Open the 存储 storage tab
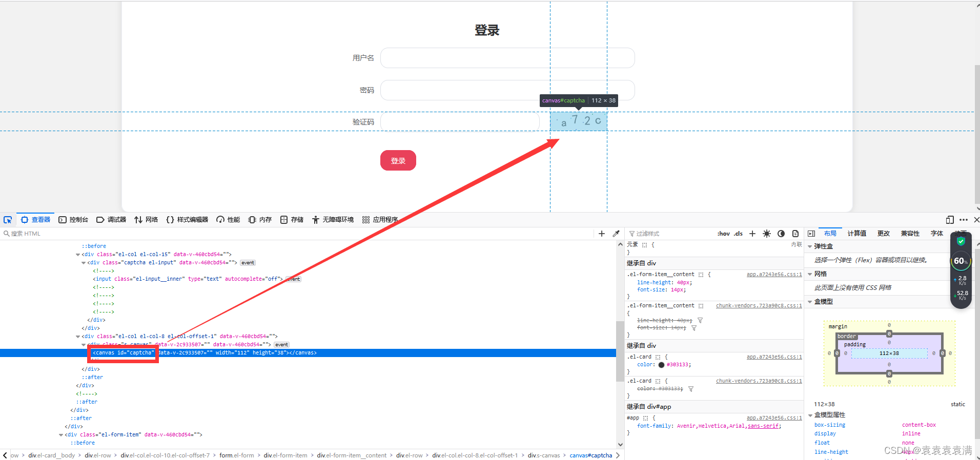 click(292, 220)
